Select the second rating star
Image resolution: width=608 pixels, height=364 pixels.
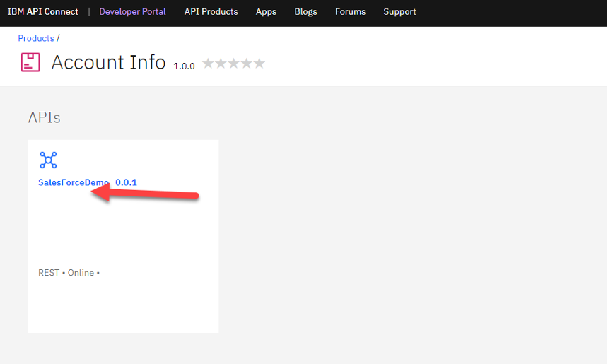click(221, 64)
